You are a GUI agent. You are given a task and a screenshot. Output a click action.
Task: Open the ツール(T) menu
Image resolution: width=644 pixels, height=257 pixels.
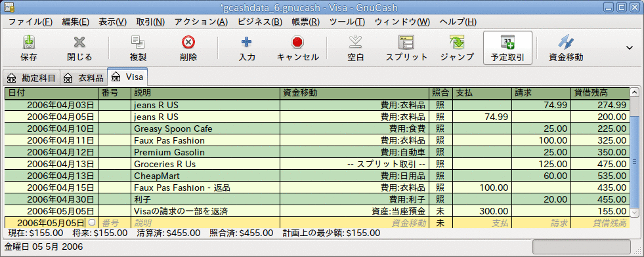347,22
